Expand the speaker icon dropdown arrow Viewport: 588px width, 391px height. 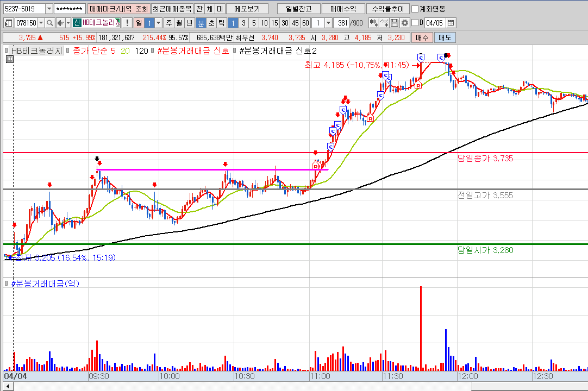click(x=68, y=23)
